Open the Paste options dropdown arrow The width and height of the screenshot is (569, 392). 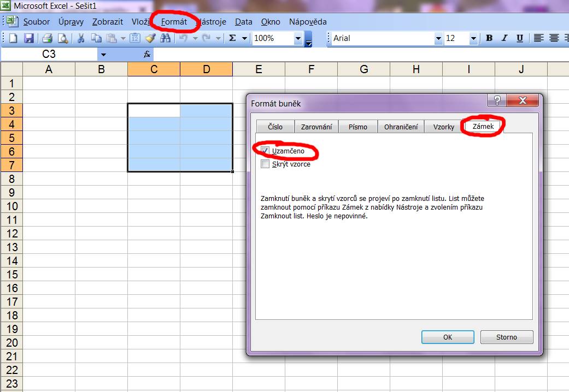click(x=123, y=38)
